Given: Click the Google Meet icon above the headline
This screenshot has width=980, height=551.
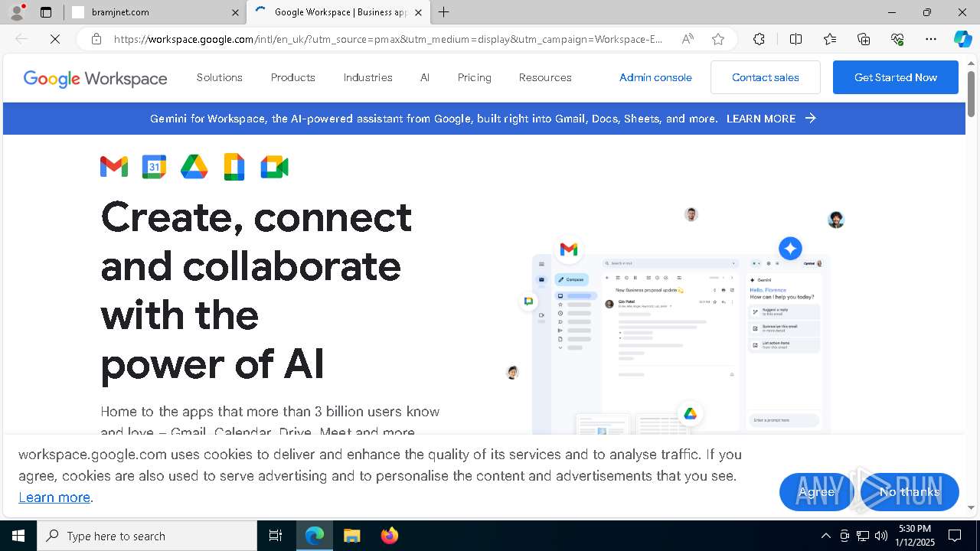Looking at the screenshot, I should pos(274,167).
